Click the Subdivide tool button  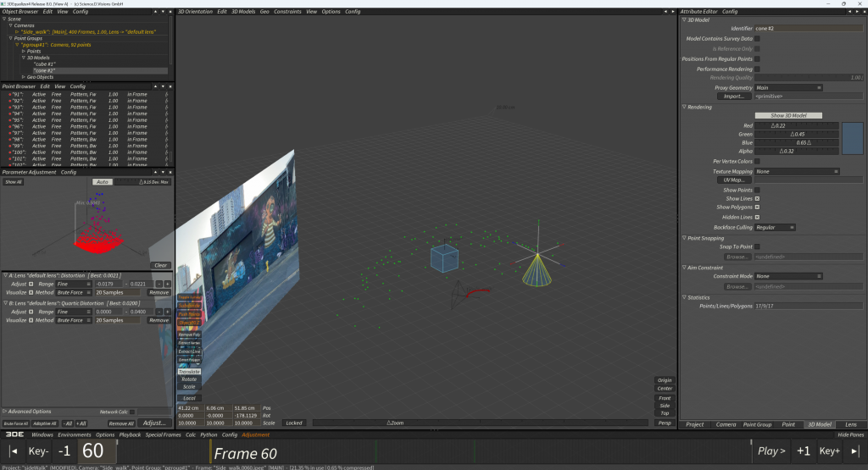(x=189, y=306)
